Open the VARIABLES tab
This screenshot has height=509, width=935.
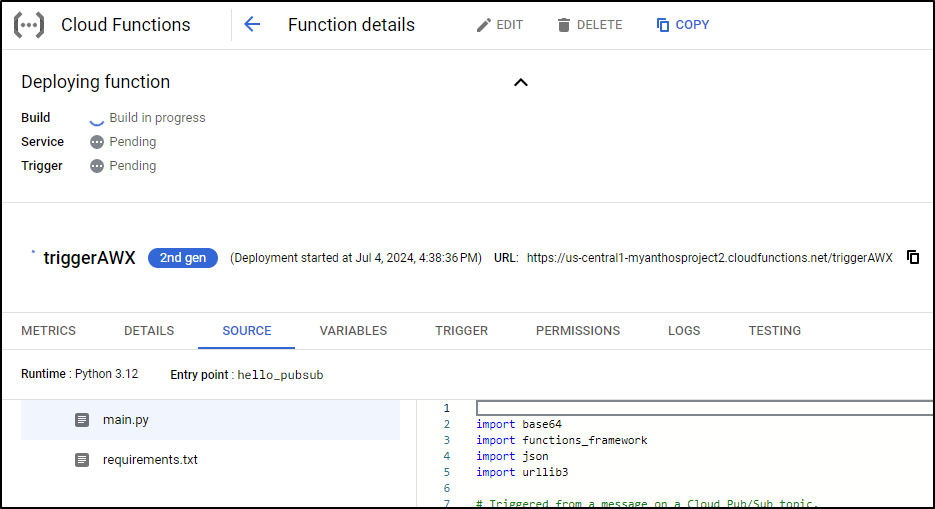click(353, 331)
